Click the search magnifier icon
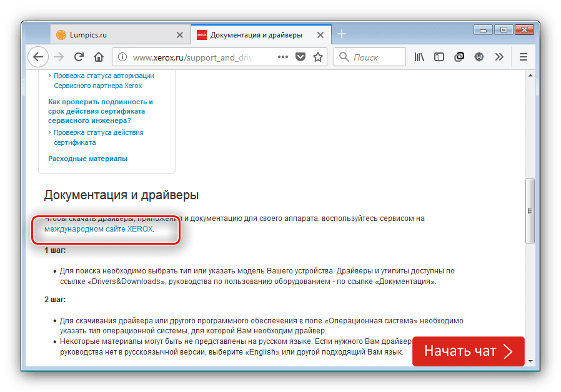This screenshot has height=392, width=561. 344,57
